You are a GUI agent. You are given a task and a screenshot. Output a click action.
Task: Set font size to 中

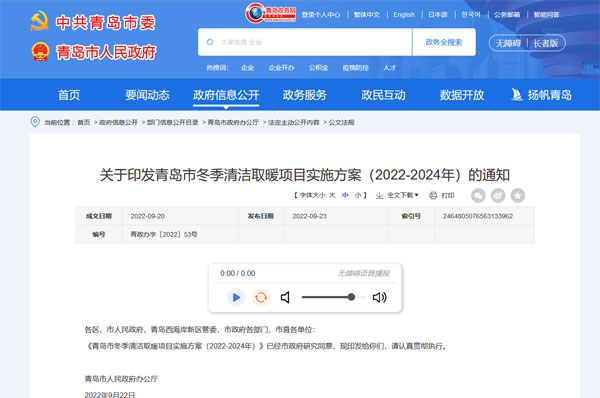(x=345, y=195)
